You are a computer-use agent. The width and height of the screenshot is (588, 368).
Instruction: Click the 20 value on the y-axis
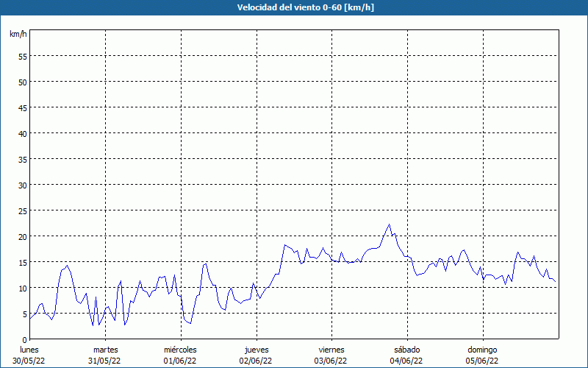point(23,237)
